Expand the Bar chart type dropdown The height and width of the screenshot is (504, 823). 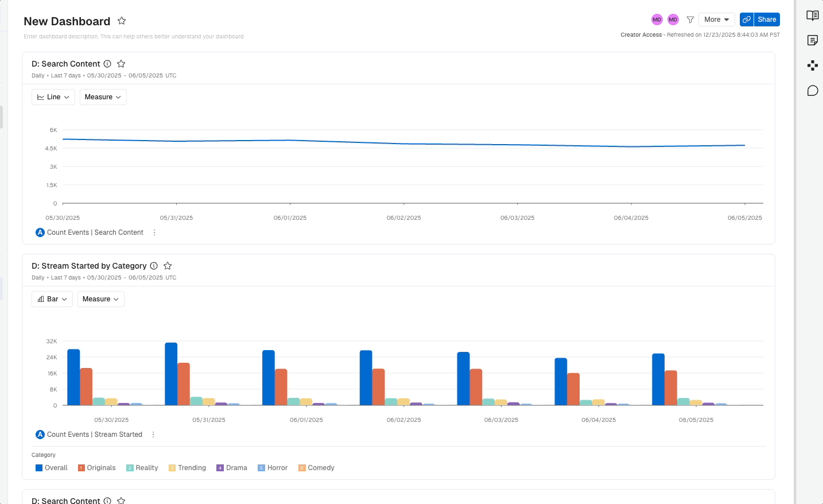coord(52,299)
